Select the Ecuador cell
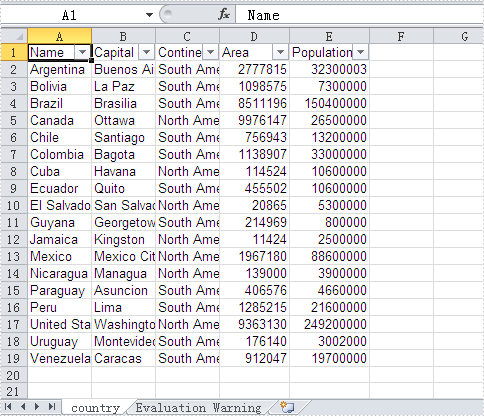 point(59,188)
